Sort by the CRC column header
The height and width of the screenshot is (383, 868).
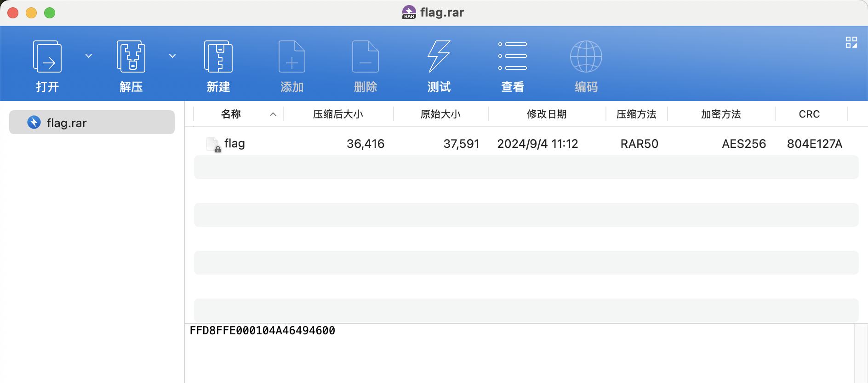click(x=810, y=114)
